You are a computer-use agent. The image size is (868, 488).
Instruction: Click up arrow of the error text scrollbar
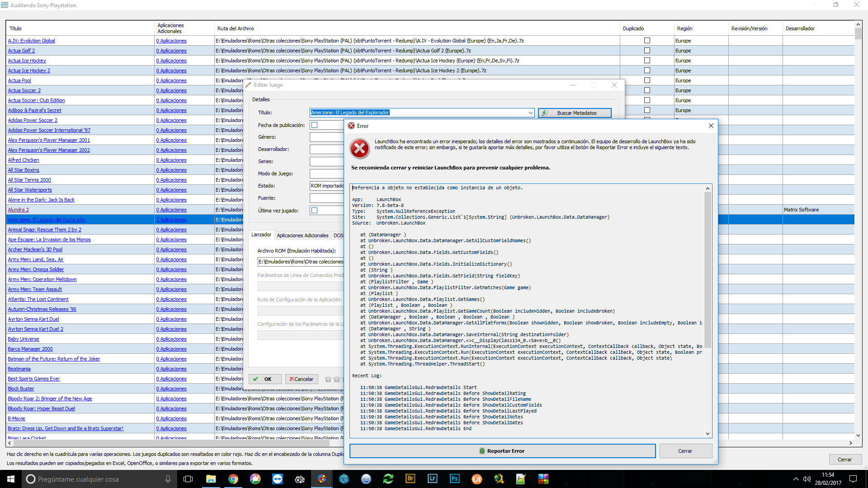point(708,188)
